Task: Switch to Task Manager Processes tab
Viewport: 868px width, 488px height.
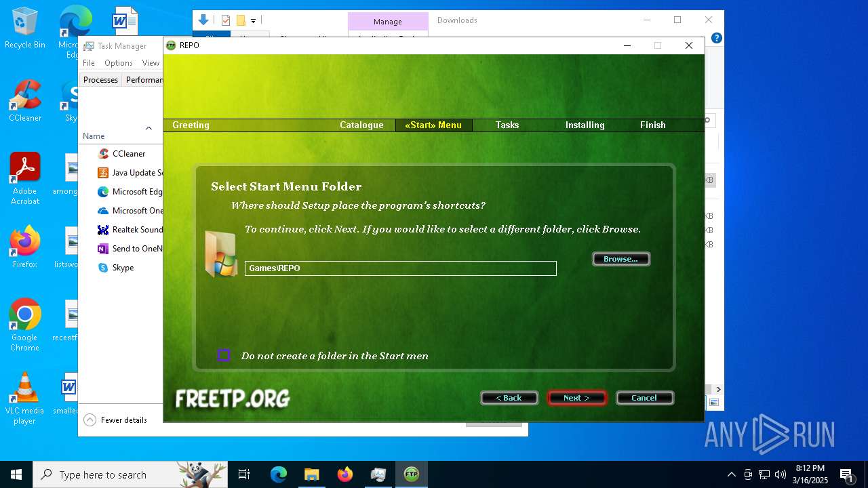Action: click(101, 80)
